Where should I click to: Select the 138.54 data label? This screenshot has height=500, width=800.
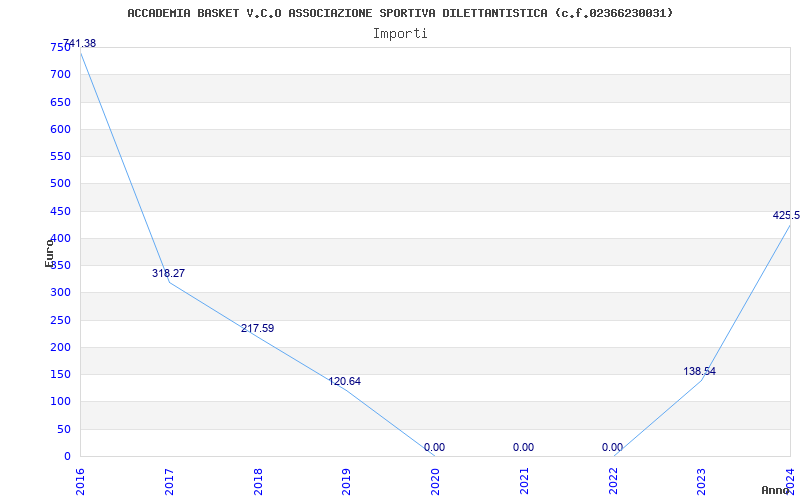tap(699, 371)
